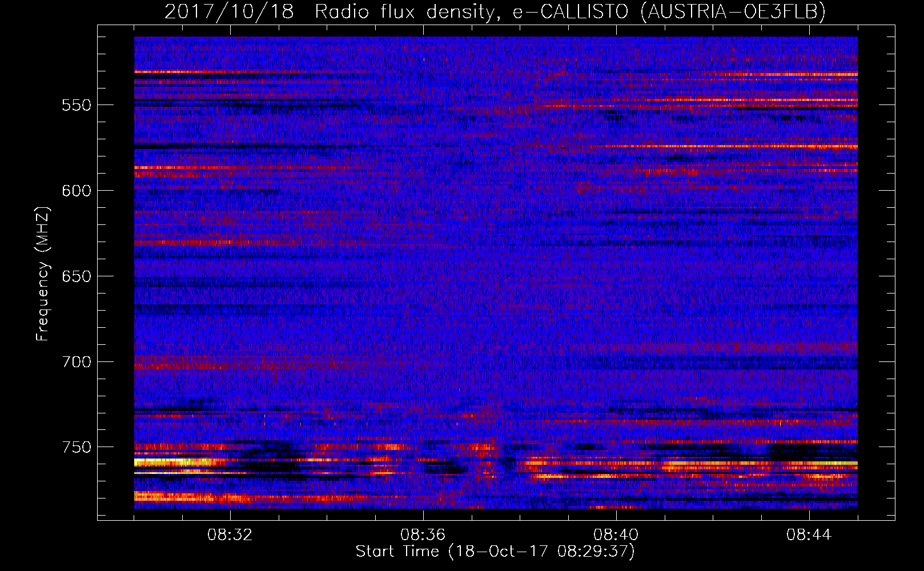The height and width of the screenshot is (571, 924).
Task: Click the 08:32 time tick label
Action: point(230,535)
